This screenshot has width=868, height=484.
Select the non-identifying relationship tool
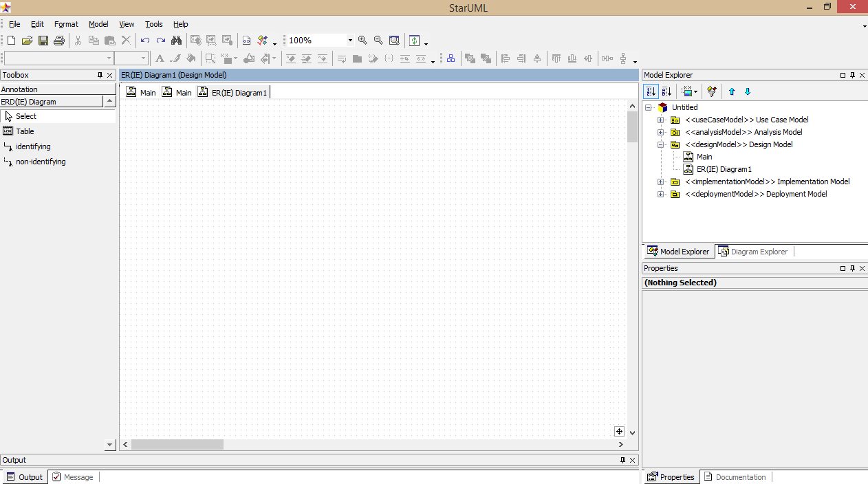pos(58,162)
